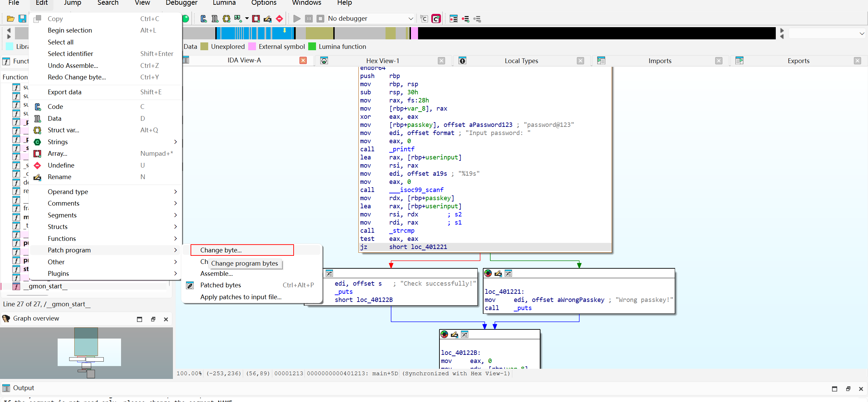
Task: Click the breakpoint list toolbar icon
Action: click(454, 19)
